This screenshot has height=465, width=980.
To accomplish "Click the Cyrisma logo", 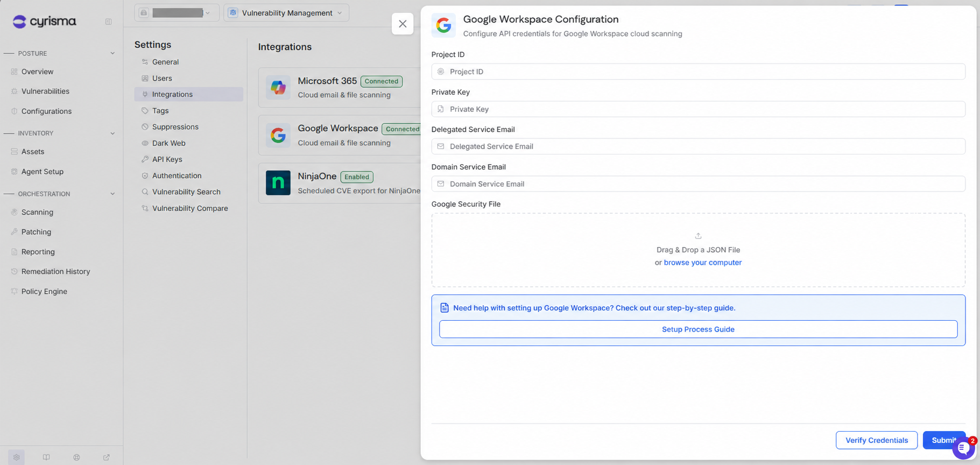I will pyautogui.click(x=44, y=22).
